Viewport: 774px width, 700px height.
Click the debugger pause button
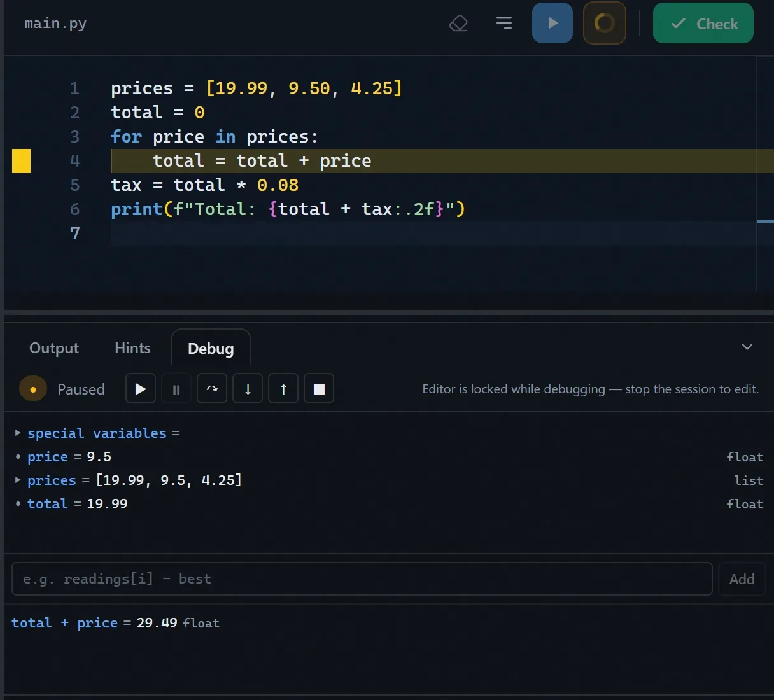click(x=176, y=389)
